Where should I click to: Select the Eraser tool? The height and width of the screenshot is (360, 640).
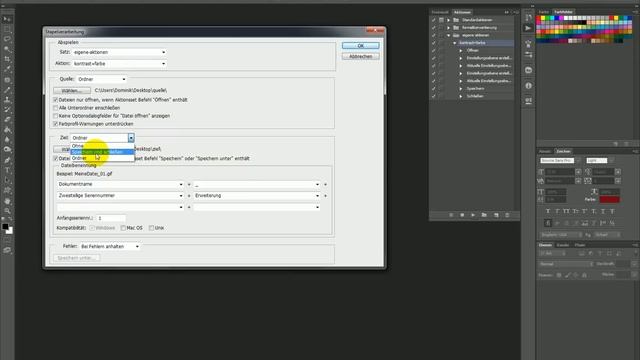(x=7, y=120)
